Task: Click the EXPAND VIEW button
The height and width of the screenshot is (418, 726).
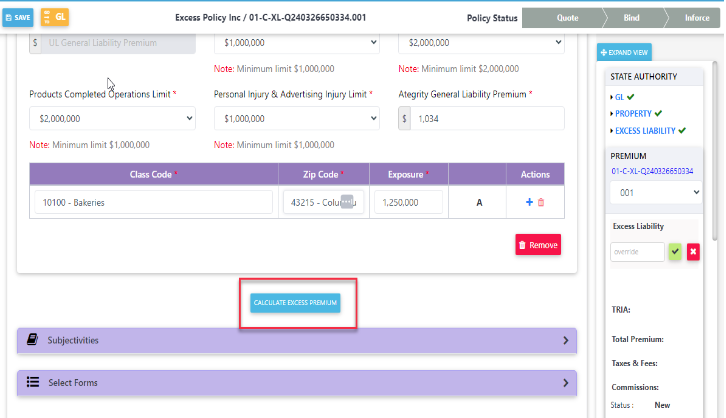Action: tap(624, 52)
